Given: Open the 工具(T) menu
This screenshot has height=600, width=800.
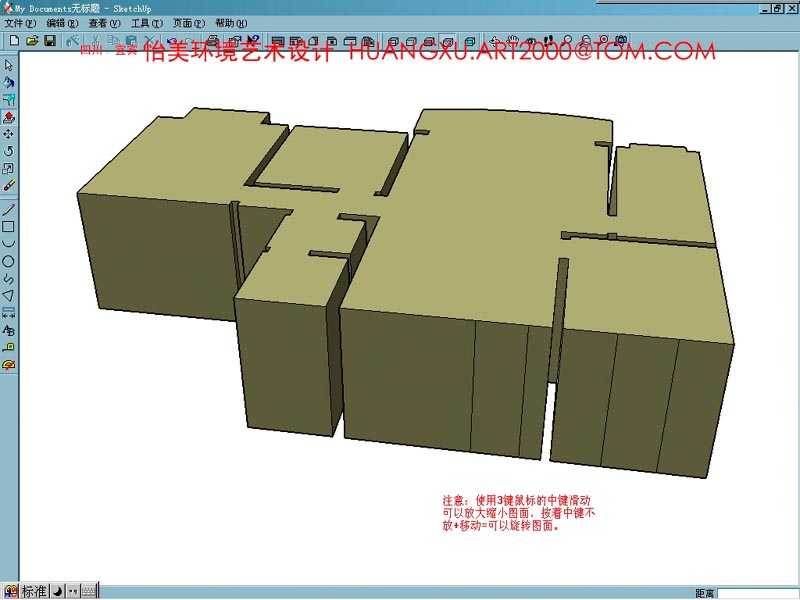Looking at the screenshot, I should point(147,23).
